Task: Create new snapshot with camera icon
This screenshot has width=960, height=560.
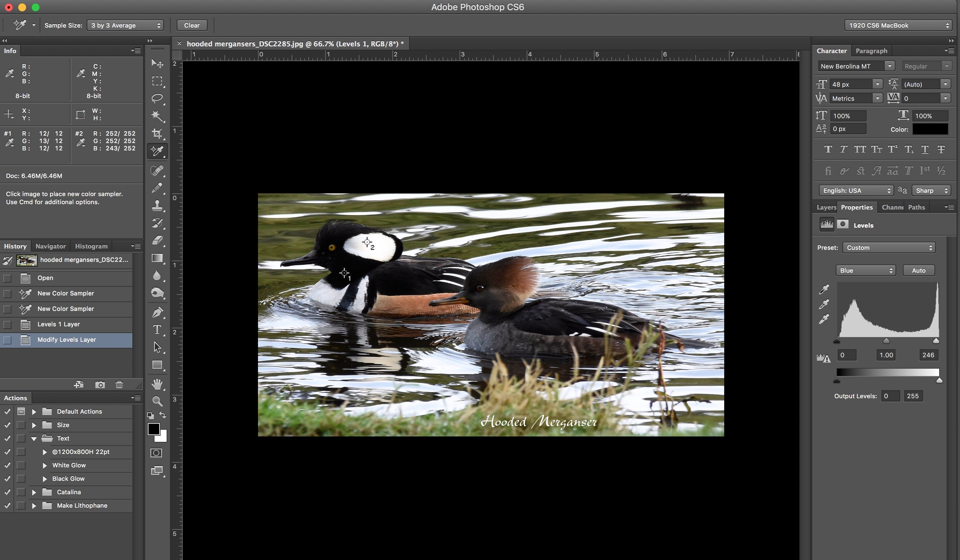Action: coord(100,384)
